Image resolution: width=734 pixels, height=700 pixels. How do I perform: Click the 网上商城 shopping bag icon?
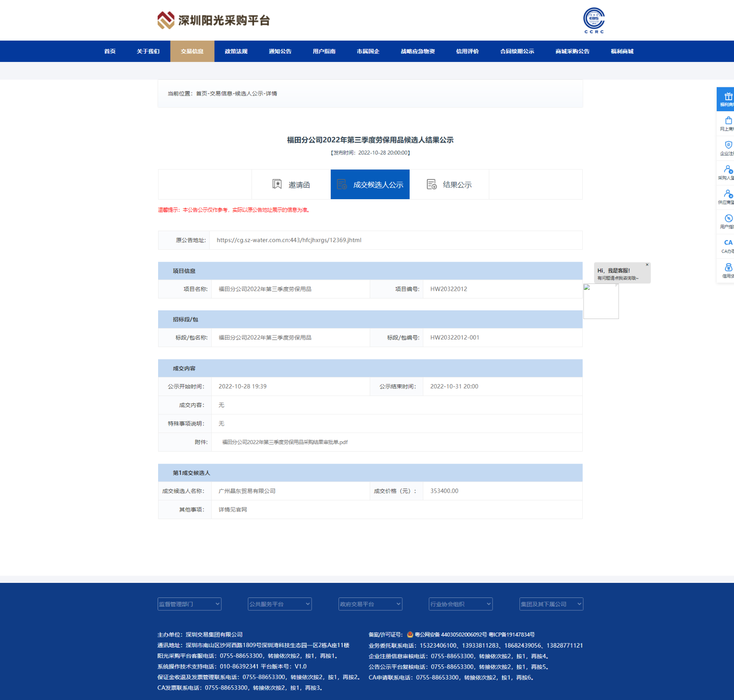[728, 121]
